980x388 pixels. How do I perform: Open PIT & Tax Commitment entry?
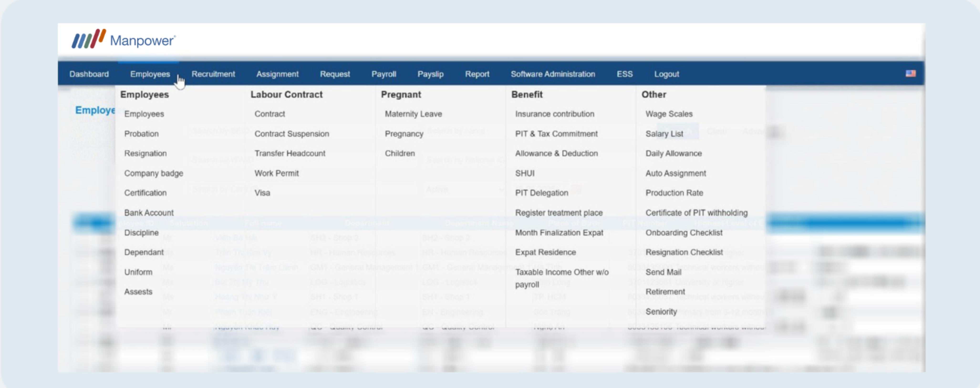[x=556, y=134]
